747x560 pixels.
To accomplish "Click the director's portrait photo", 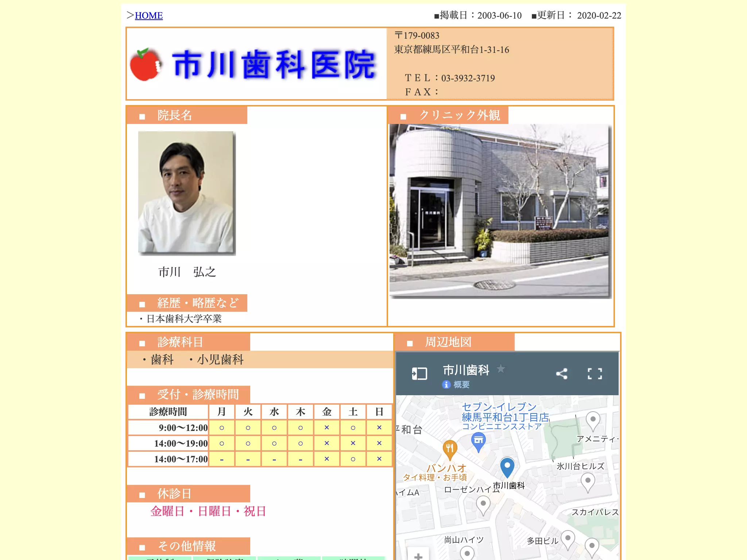I will coord(187,193).
